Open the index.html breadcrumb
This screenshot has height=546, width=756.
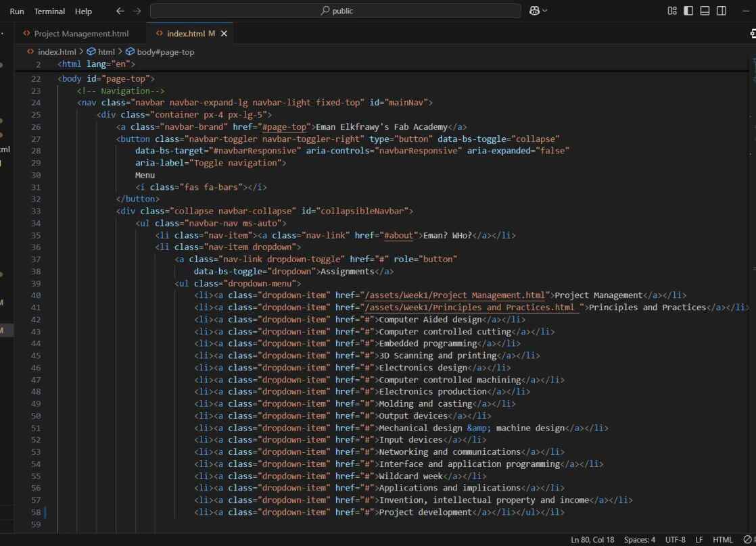click(x=57, y=52)
